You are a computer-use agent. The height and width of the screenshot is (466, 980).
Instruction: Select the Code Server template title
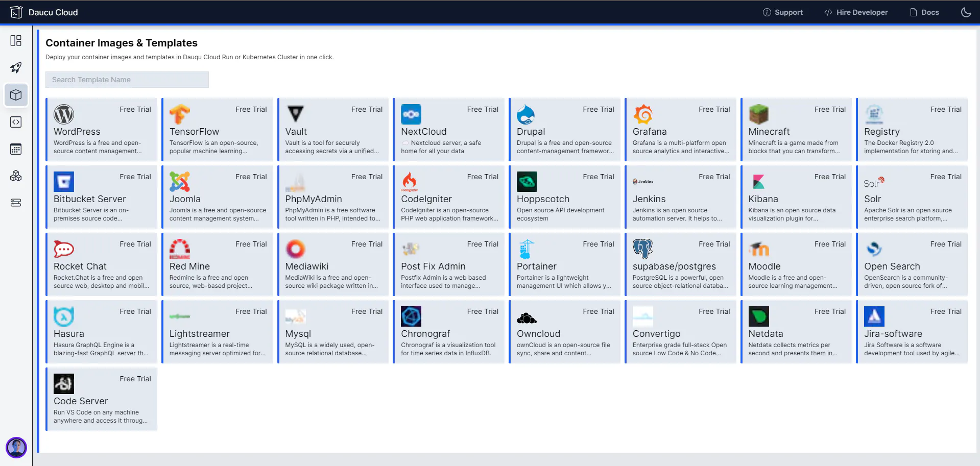(81, 401)
